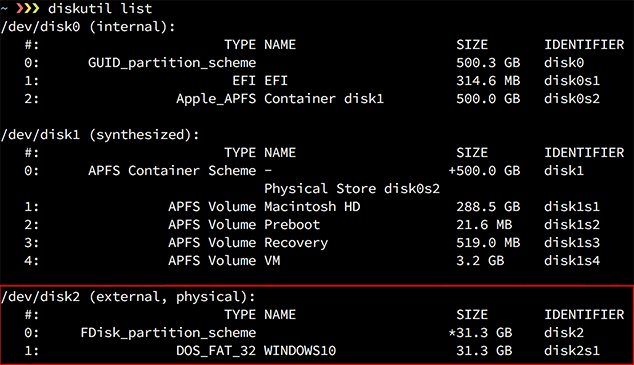This screenshot has height=365, width=634.
Task: Click the 'IDENTIFIER' column header under disk2
Action: (584, 314)
